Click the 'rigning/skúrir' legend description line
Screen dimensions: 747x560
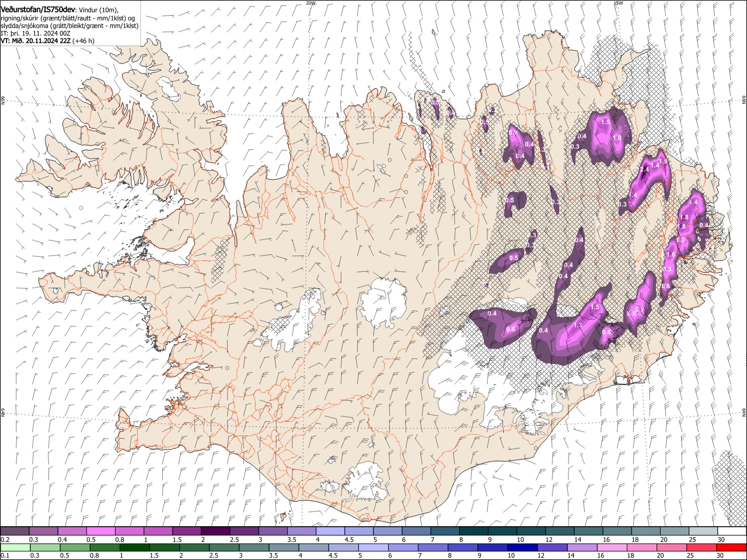tap(69, 18)
